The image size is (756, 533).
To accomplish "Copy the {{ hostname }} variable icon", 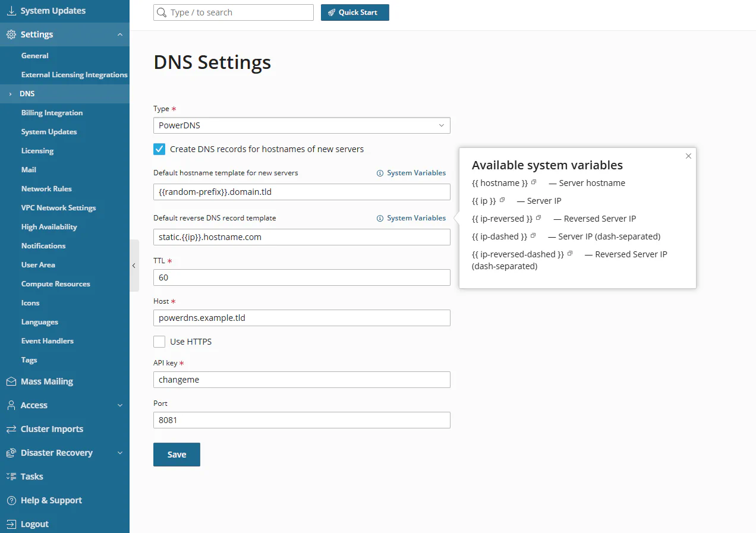I will tap(534, 182).
